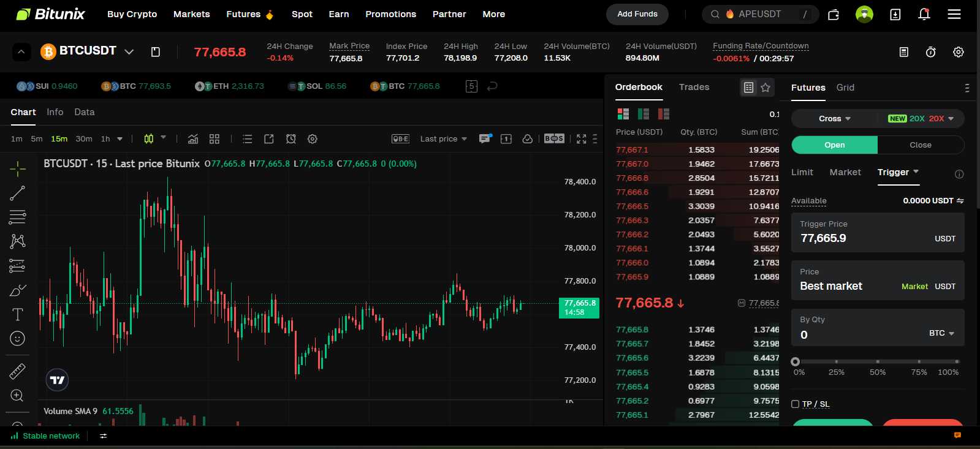Show sell-orders-only orderbook view
Screen dimensions: 980x449
tap(664, 114)
